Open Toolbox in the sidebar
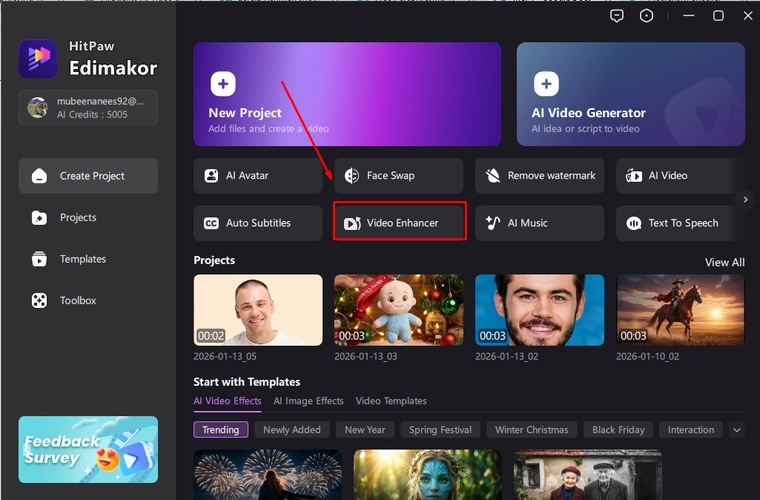 [88, 300]
